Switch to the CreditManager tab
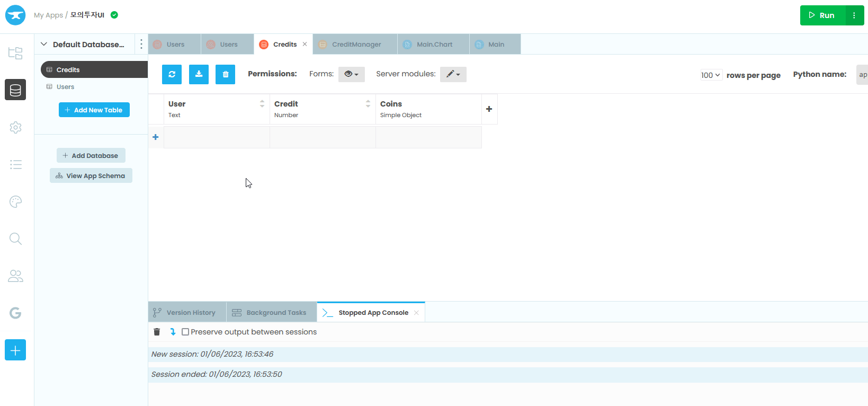Image resolution: width=868 pixels, height=406 pixels. (x=356, y=45)
